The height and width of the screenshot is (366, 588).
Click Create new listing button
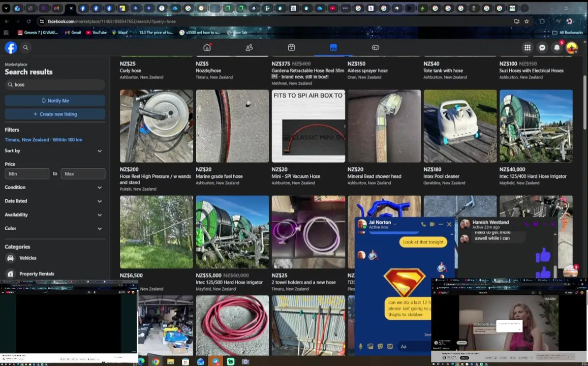[x=55, y=114]
